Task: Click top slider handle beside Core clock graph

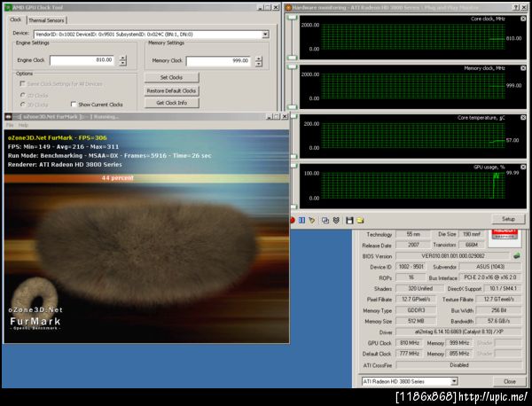Action: 292,18
